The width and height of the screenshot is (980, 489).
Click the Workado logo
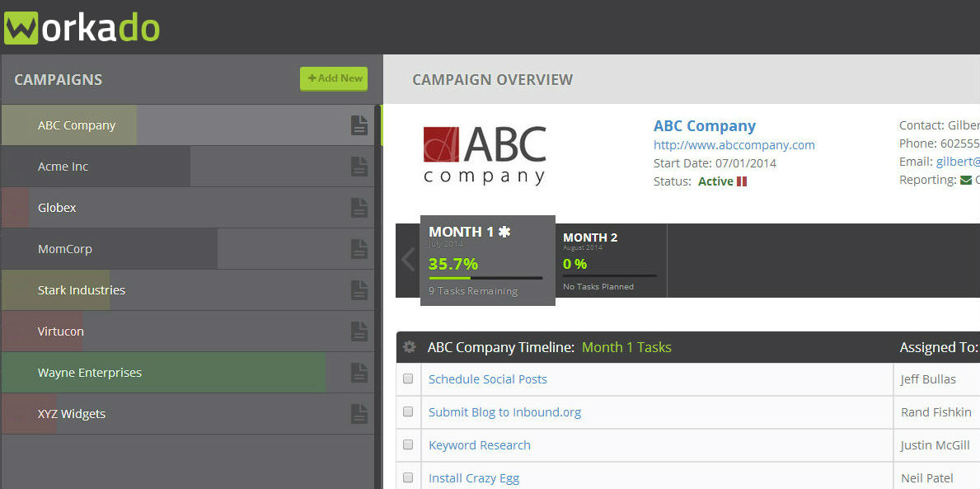click(x=81, y=26)
